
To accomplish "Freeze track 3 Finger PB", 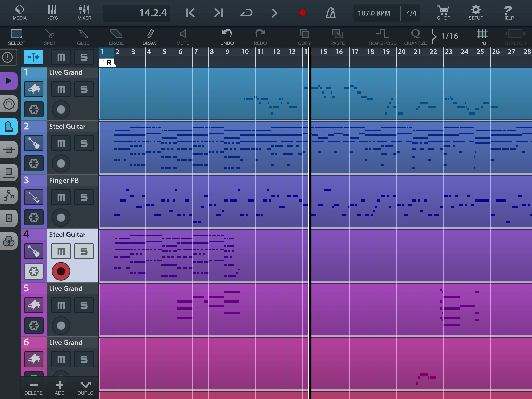I will pyautogui.click(x=34, y=217).
